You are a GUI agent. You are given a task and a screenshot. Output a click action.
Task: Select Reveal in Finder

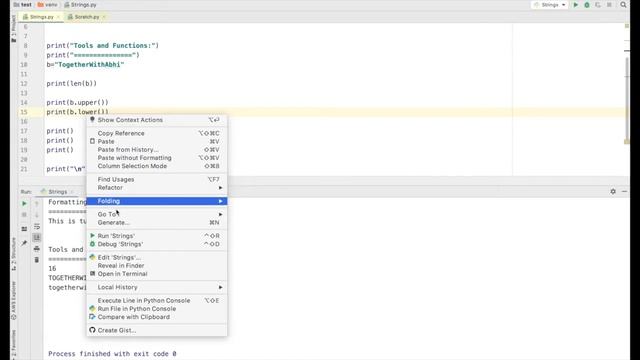pos(157,266)
